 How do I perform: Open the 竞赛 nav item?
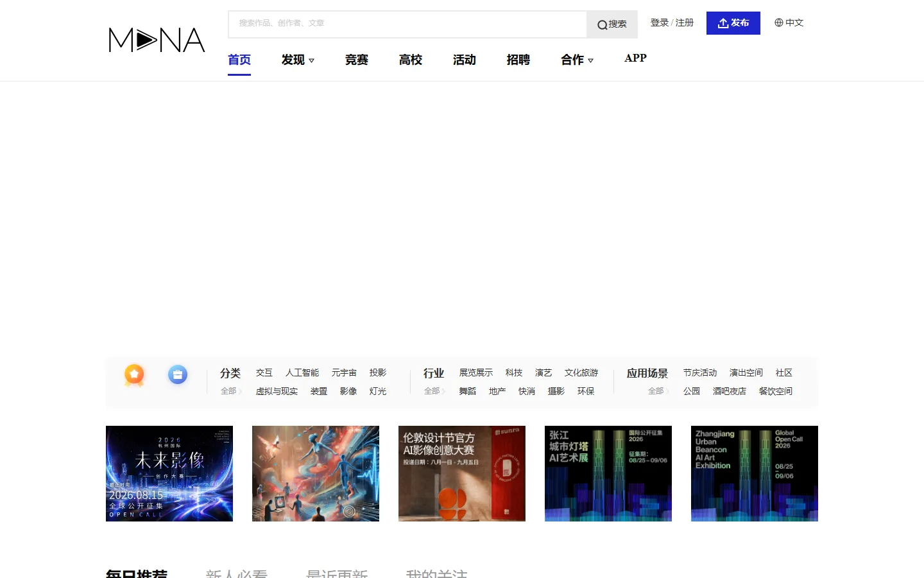pyautogui.click(x=357, y=60)
